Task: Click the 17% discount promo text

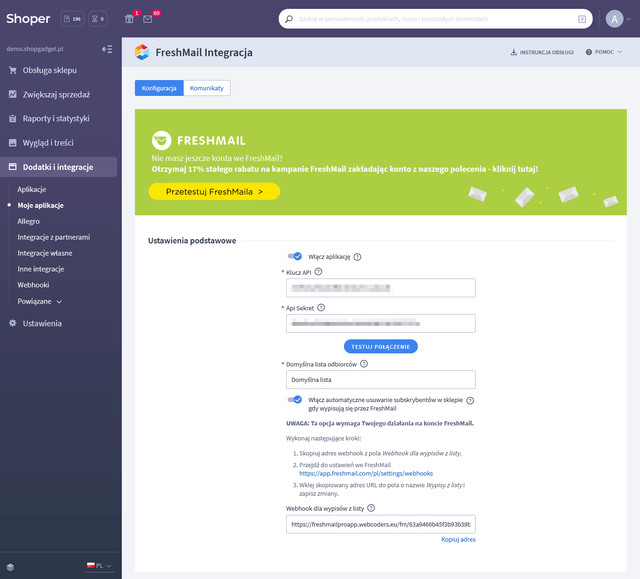Action: click(345, 169)
